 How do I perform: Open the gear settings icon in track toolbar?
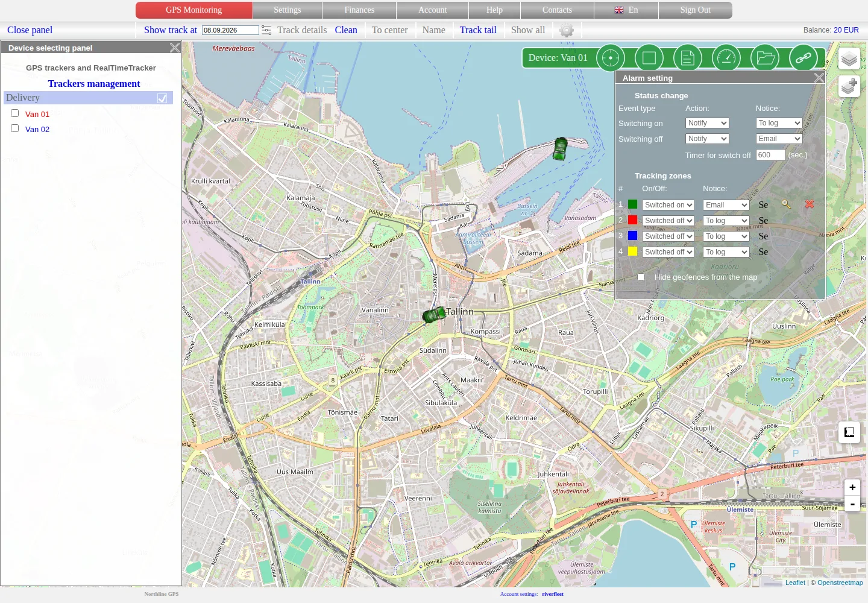[x=566, y=30]
